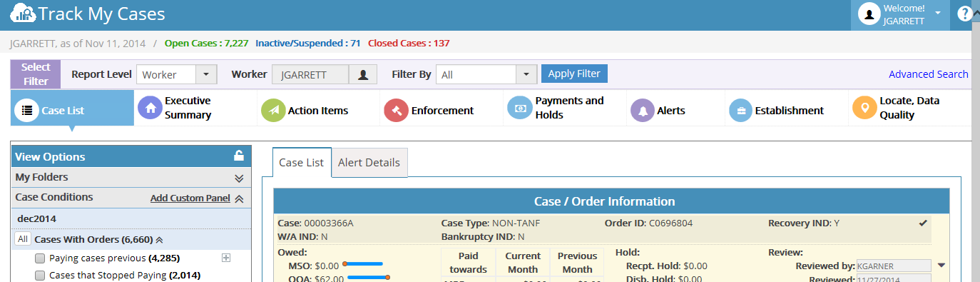This screenshot has height=282, width=980.
Task: Open the review dropdown arrow beside KGARNER
Action: [x=941, y=265]
